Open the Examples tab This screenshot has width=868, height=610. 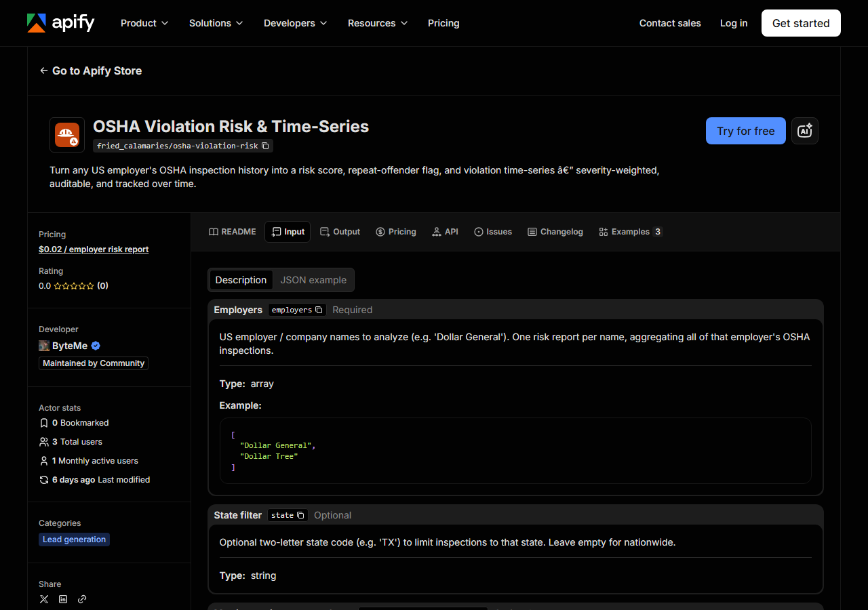tap(630, 232)
